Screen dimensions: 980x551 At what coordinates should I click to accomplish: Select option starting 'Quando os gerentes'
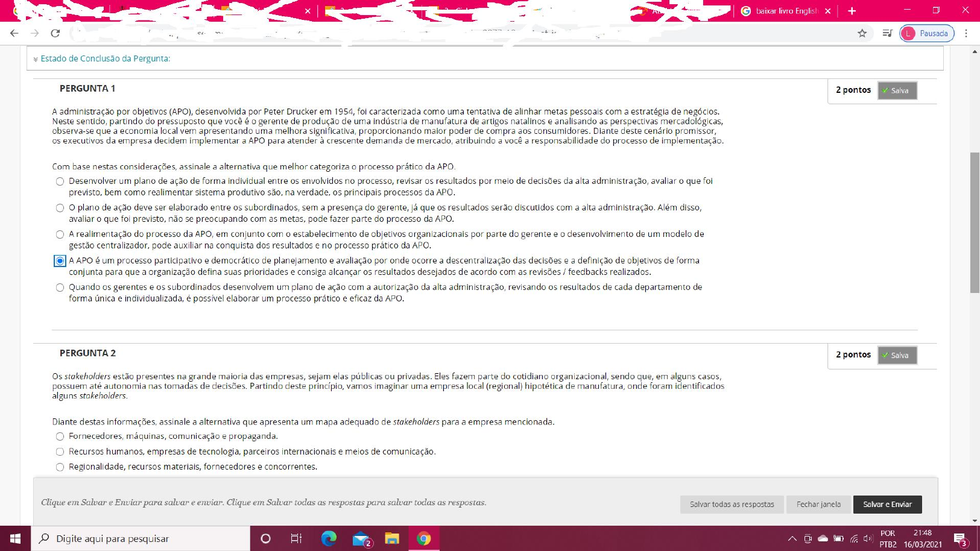click(60, 288)
